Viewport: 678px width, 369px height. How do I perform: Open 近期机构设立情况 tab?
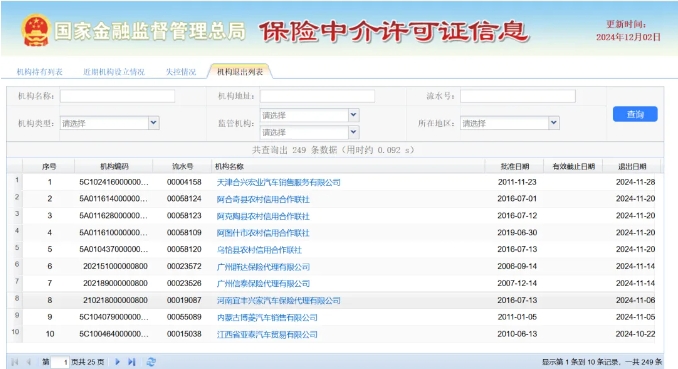pos(114,72)
